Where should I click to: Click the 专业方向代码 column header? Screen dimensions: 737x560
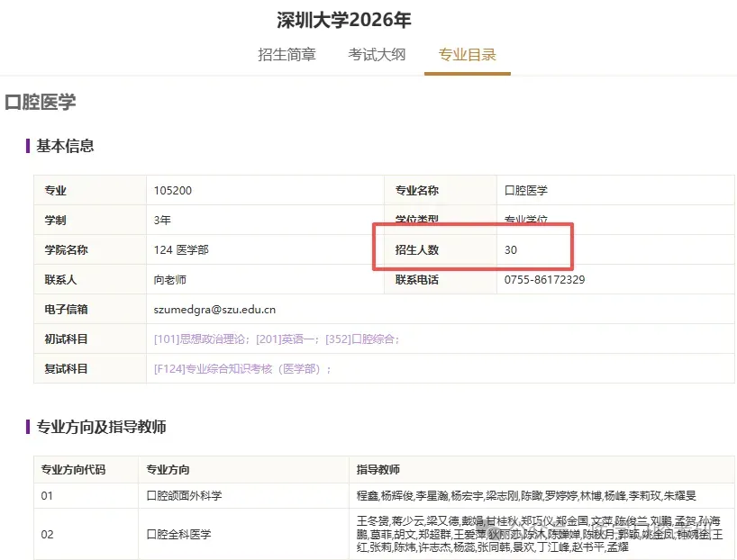[x=86, y=469]
